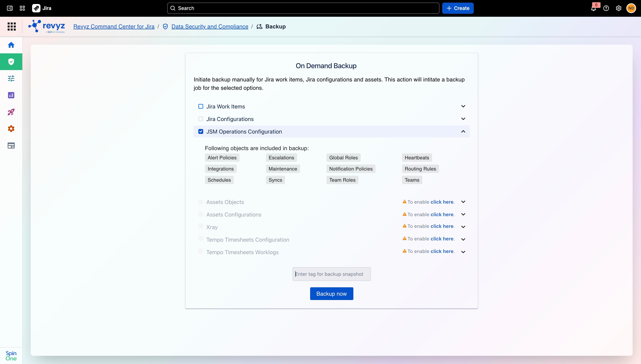Click the shield icon beside Data Security breadcrumb

click(165, 26)
